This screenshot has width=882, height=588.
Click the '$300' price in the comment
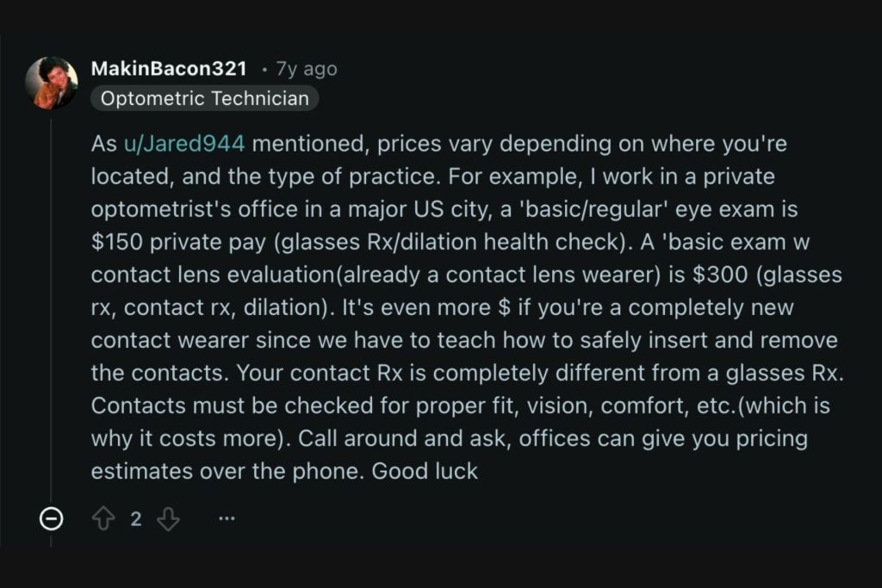pyautogui.click(x=714, y=275)
